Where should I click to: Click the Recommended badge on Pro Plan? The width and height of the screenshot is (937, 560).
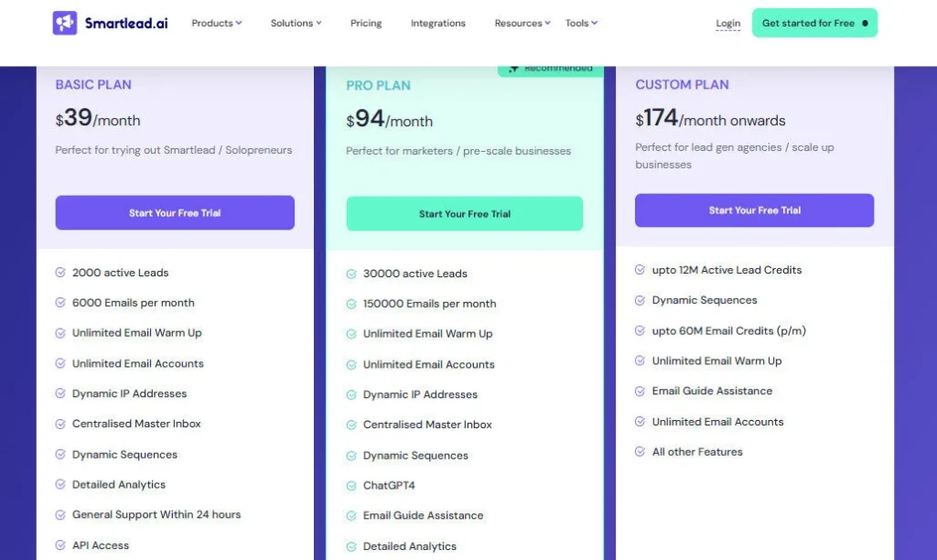click(x=549, y=67)
